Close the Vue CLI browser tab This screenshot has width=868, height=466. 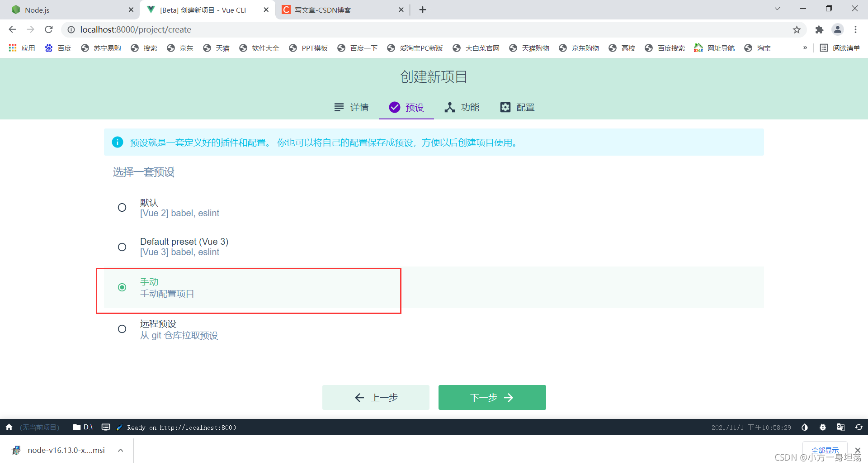[266, 10]
